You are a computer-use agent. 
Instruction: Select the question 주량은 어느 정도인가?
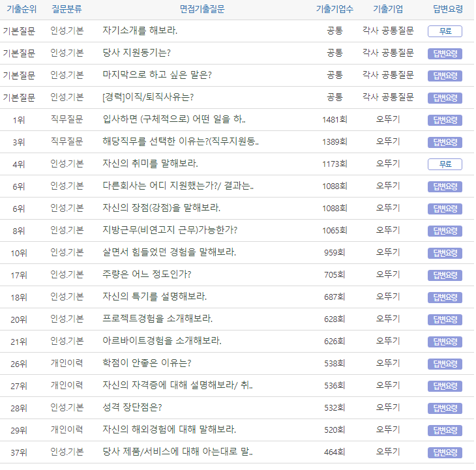click(147, 274)
